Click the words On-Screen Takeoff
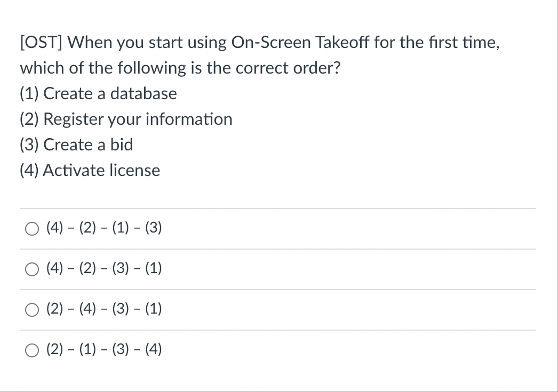This screenshot has width=558, height=392. pyautogui.click(x=300, y=42)
